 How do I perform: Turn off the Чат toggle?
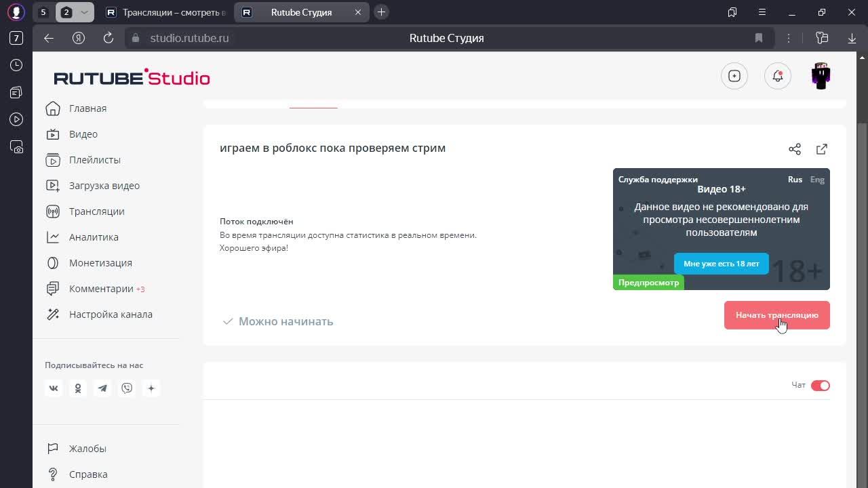point(821,386)
